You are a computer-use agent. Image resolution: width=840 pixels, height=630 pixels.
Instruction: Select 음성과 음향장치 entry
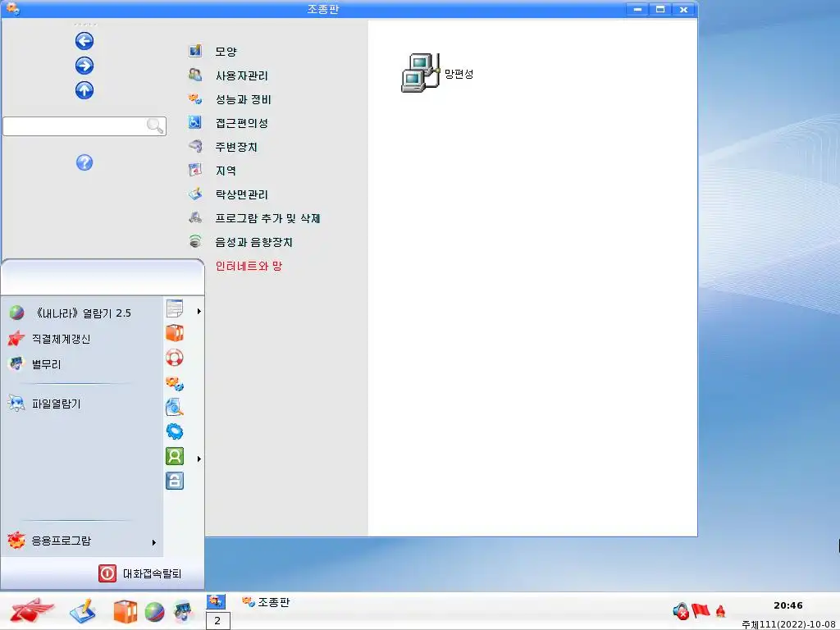[x=254, y=242]
